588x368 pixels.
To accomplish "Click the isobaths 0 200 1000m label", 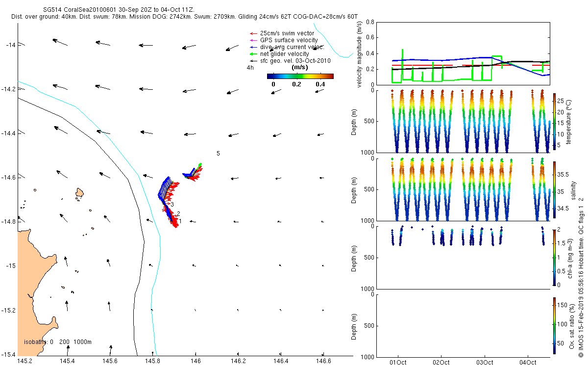I will pyautogui.click(x=57, y=342).
